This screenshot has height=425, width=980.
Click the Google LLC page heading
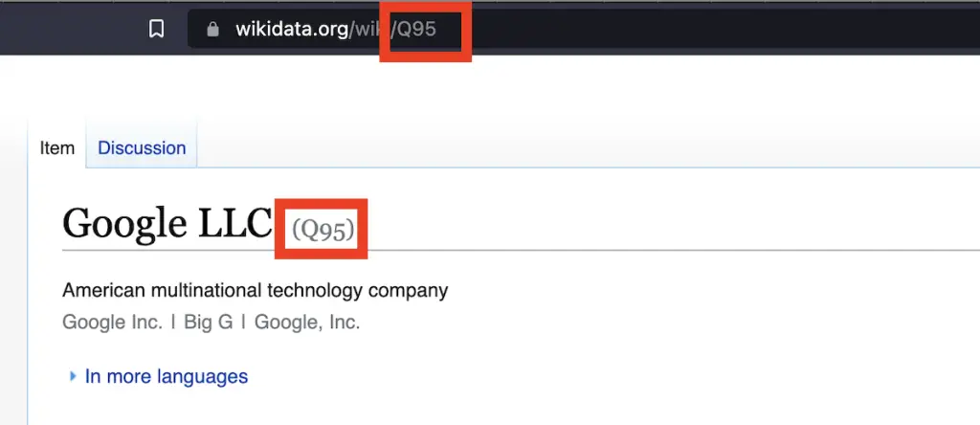click(167, 222)
